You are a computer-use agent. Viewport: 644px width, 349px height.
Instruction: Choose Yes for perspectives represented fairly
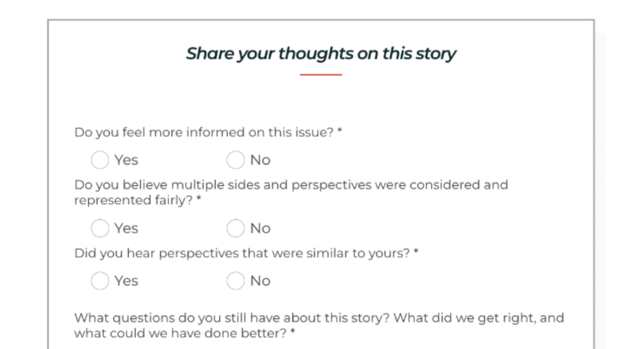tap(100, 228)
